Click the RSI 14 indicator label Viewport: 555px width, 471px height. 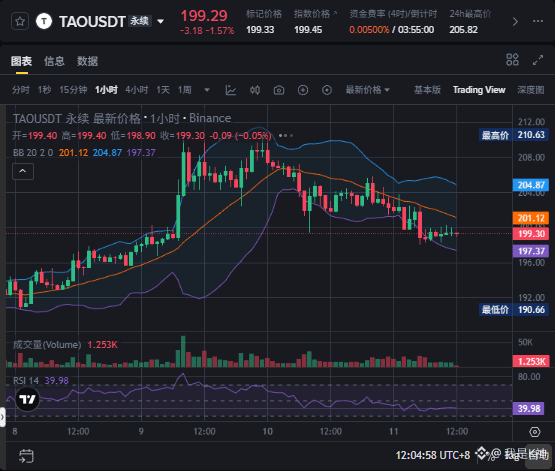coord(26,381)
